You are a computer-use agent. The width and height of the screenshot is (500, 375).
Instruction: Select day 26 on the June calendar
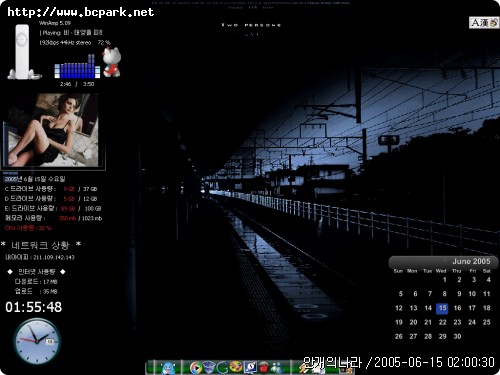399,336
